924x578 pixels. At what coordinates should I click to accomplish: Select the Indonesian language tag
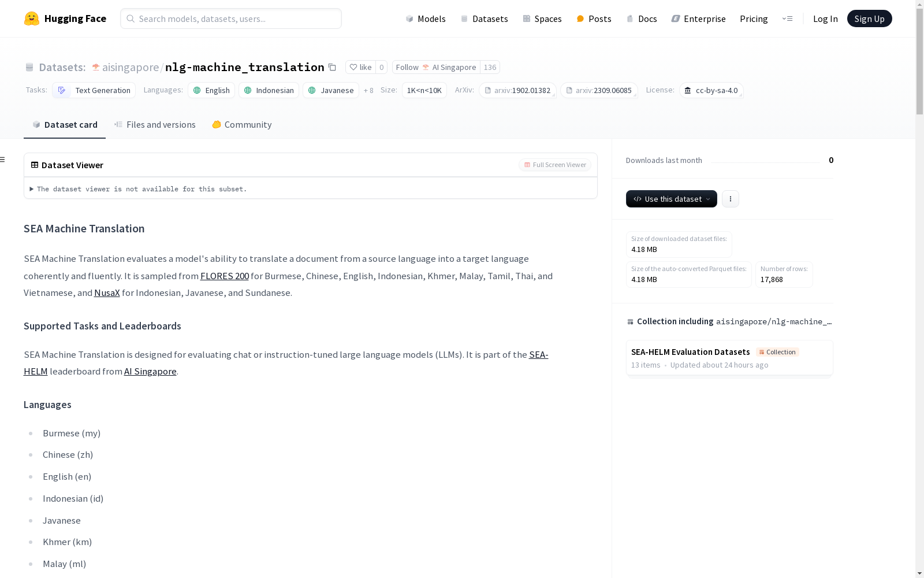coord(269,90)
